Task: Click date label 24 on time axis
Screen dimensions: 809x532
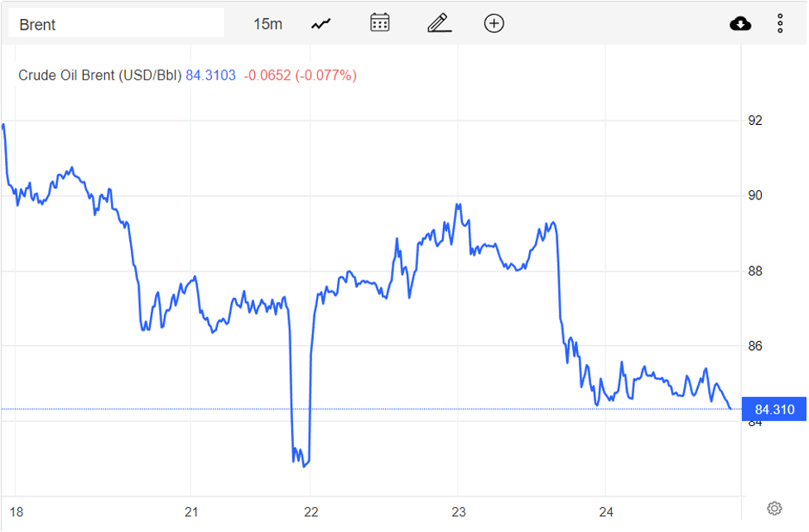Action: pyautogui.click(x=605, y=512)
